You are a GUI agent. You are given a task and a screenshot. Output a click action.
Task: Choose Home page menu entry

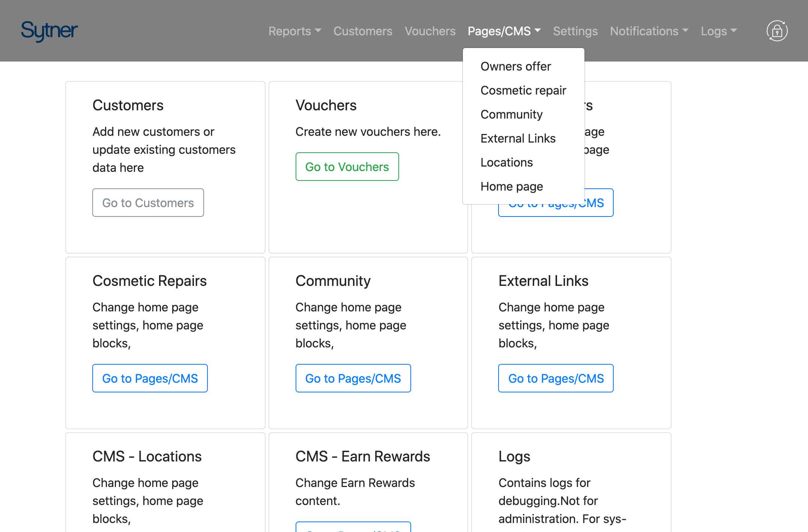click(x=511, y=186)
